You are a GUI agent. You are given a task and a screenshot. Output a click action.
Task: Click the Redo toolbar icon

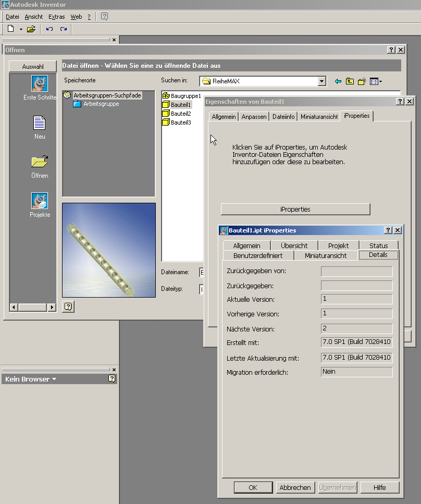[x=64, y=29]
